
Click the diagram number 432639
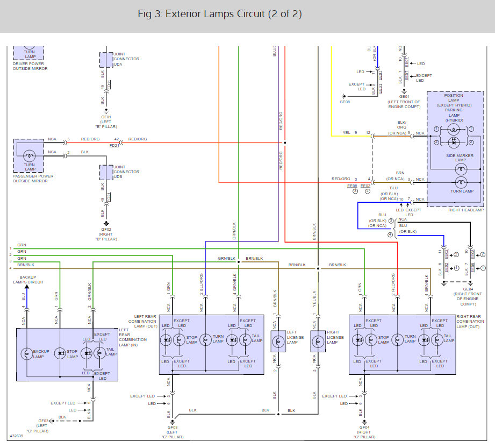(x=17, y=436)
